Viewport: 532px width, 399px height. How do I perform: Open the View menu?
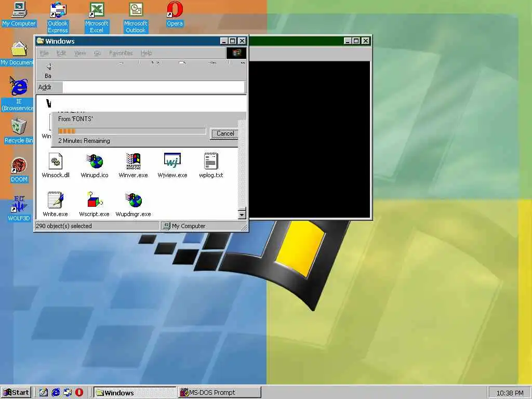80,53
